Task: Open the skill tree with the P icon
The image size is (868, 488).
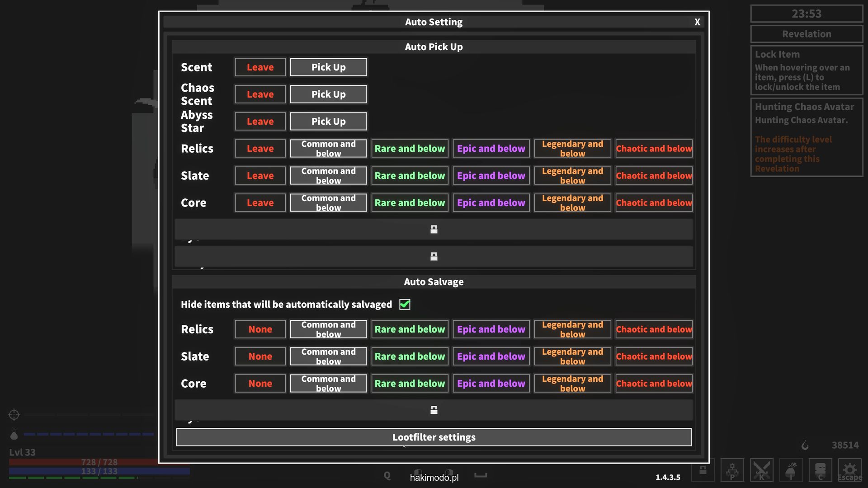Action: (732, 470)
